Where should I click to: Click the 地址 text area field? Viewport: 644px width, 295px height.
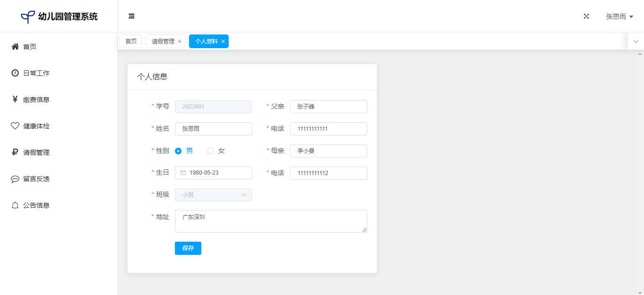(x=271, y=221)
